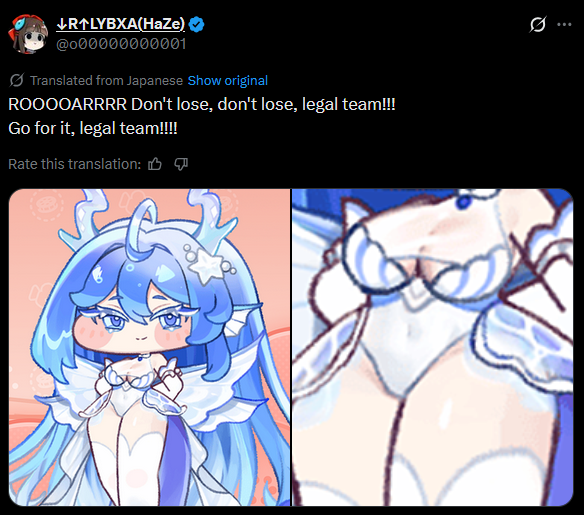The image size is (584, 515).
Task: Rate translation with thumbs down
Action: coord(181,164)
